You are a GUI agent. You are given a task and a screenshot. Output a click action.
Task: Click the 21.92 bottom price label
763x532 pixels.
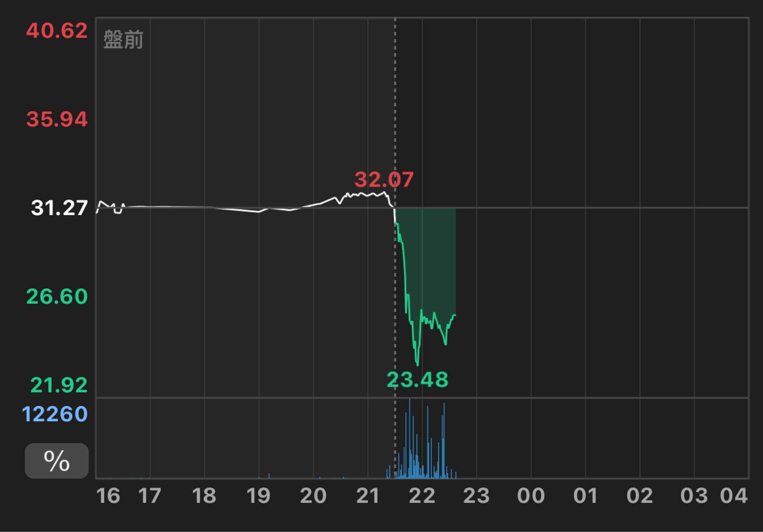pyautogui.click(x=59, y=385)
